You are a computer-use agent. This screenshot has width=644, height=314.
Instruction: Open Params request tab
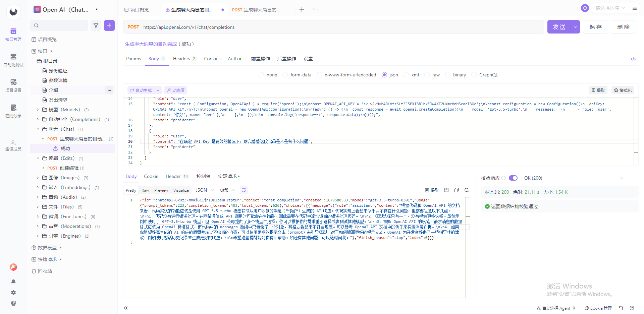pyautogui.click(x=133, y=59)
